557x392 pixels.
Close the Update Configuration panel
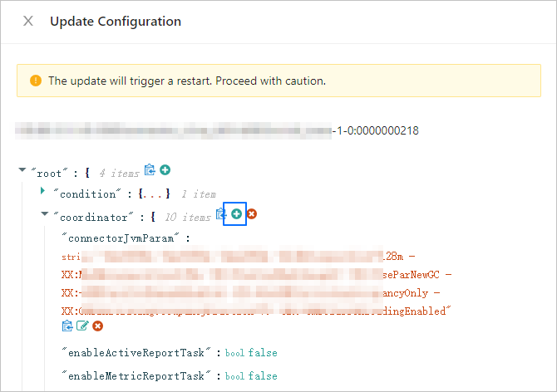tap(28, 21)
